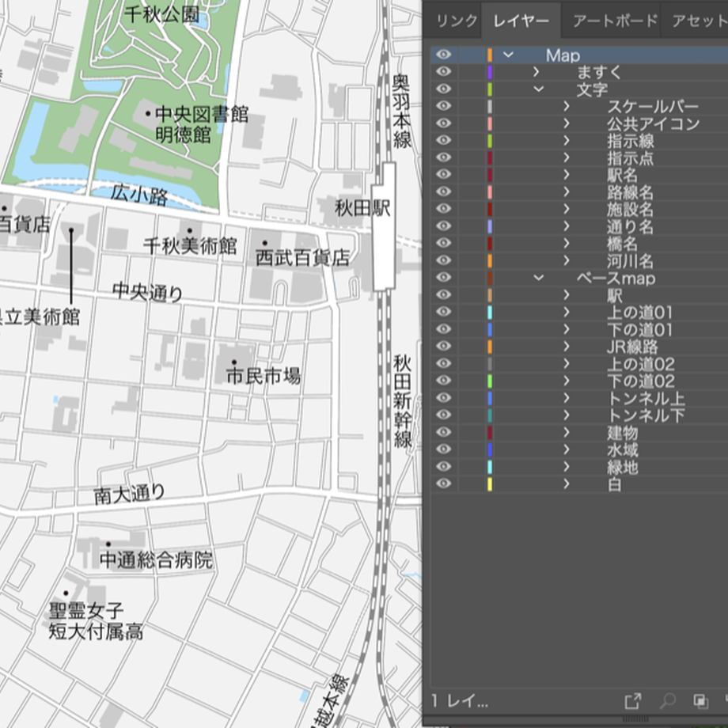Select the レイヤー tab
This screenshot has height=728, width=728.
coord(521,21)
